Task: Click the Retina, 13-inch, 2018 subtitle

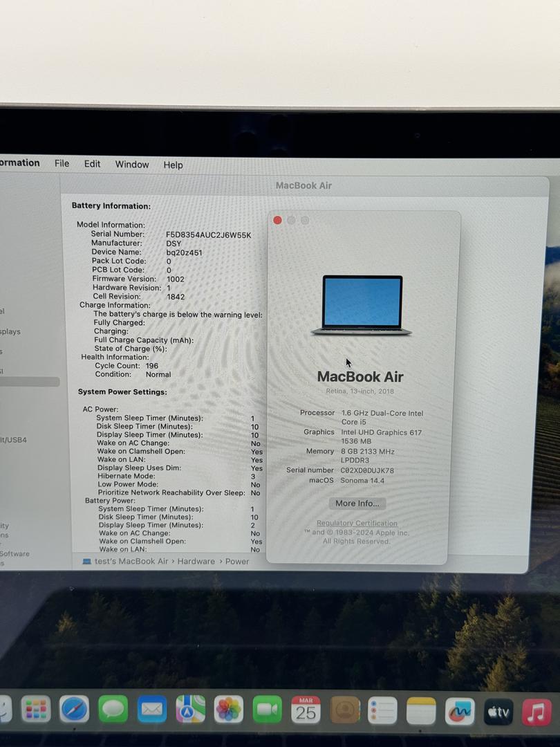Action: [x=360, y=391]
